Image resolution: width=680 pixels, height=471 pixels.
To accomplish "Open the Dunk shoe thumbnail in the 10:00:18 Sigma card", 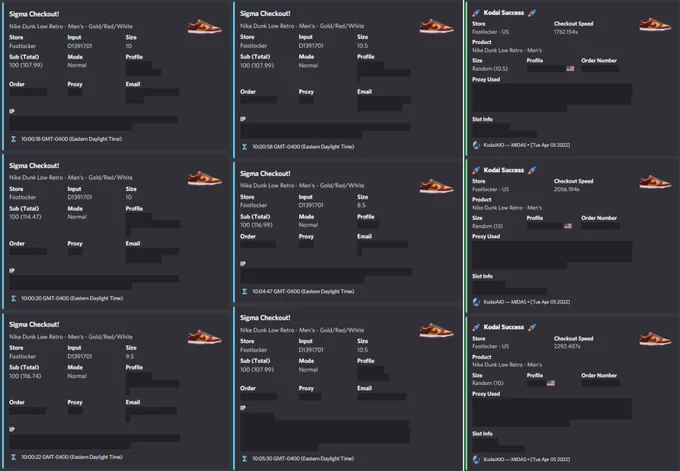I will (x=205, y=26).
